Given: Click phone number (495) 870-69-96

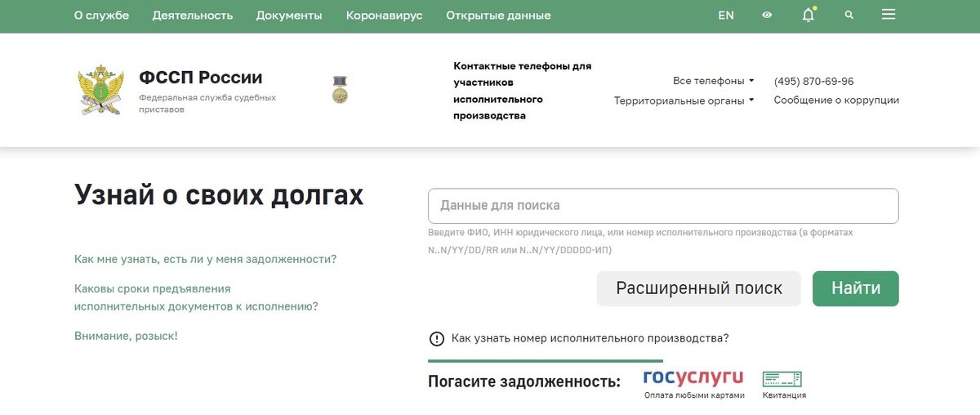Looking at the screenshot, I should 814,81.
